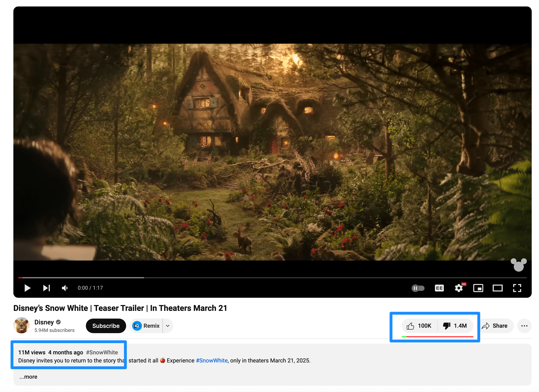Open the more actions menu
The image size is (539, 392).
524,326
